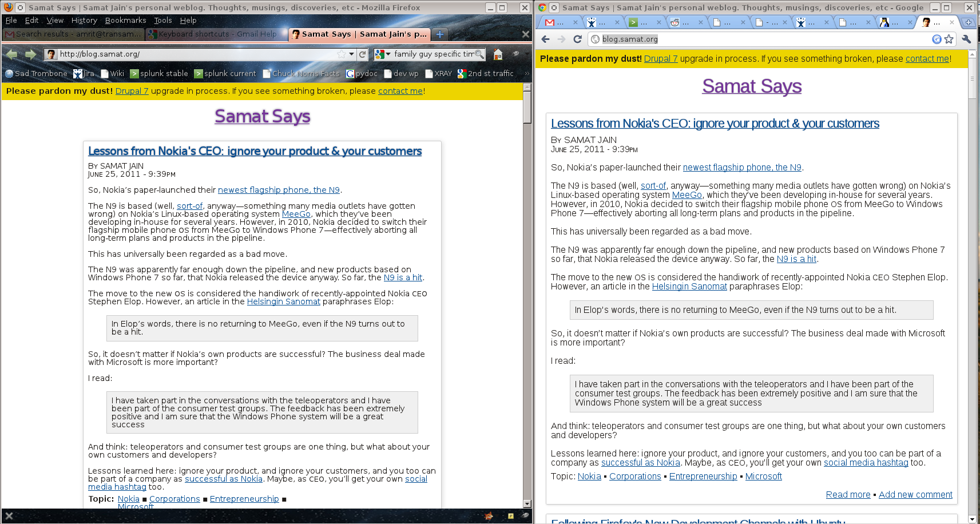Click Add new comment link in Chrome
Image resolution: width=980 pixels, height=524 pixels.
point(915,495)
